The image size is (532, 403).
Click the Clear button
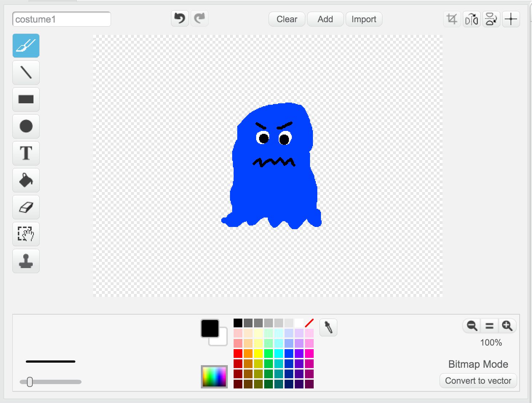pos(287,19)
